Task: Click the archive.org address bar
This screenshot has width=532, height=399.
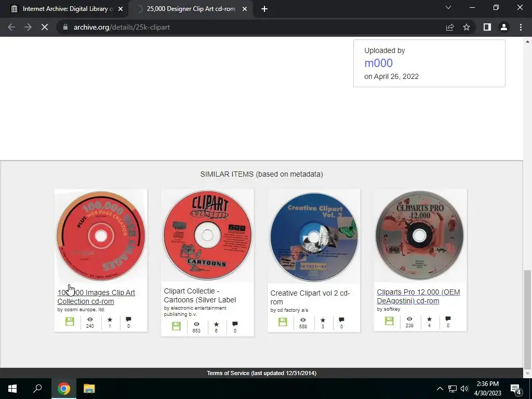Action: [x=251, y=27]
